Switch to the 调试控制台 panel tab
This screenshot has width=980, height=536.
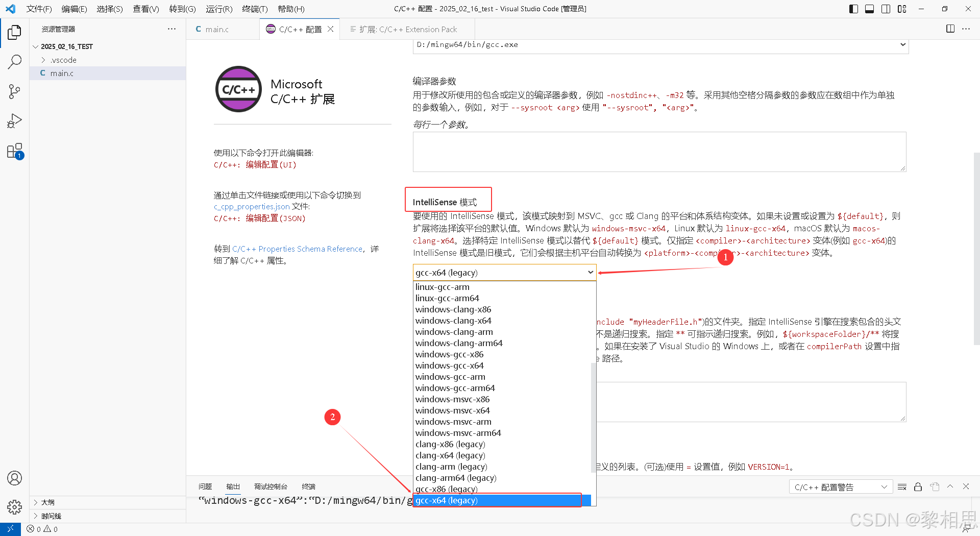(271, 486)
